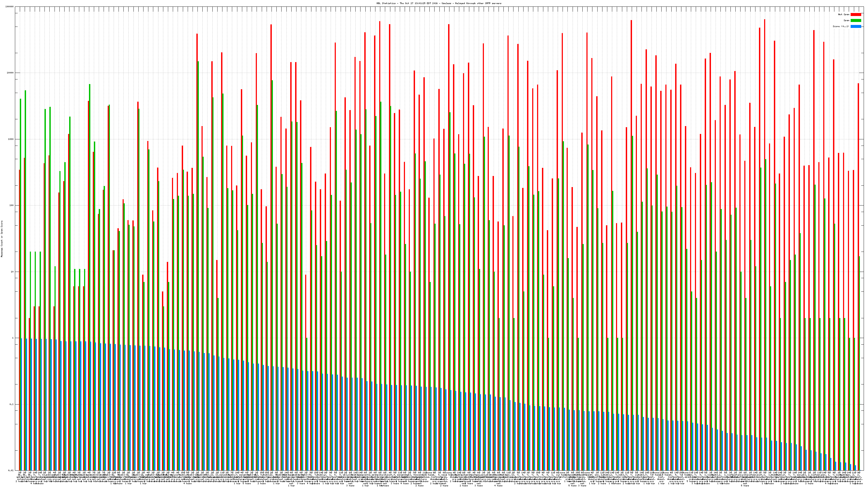Click the 'Score (0..1)' legend label
This screenshot has height=488, width=868.
[x=841, y=26]
